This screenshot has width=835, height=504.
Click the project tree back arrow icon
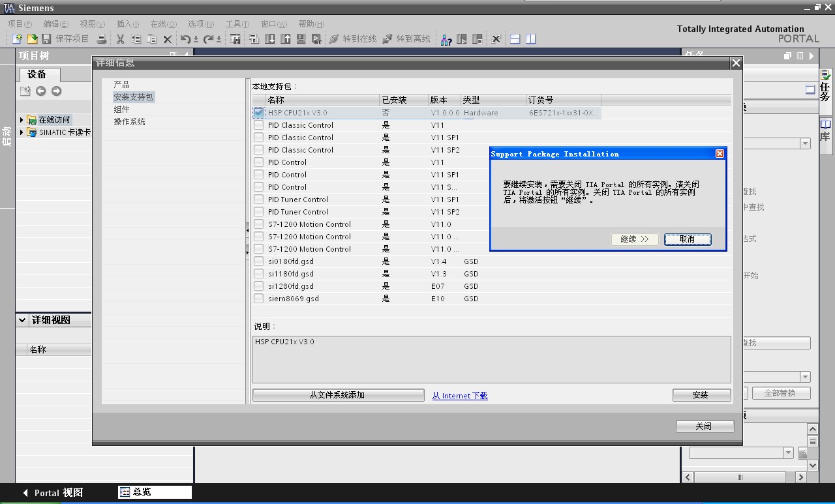tap(40, 91)
